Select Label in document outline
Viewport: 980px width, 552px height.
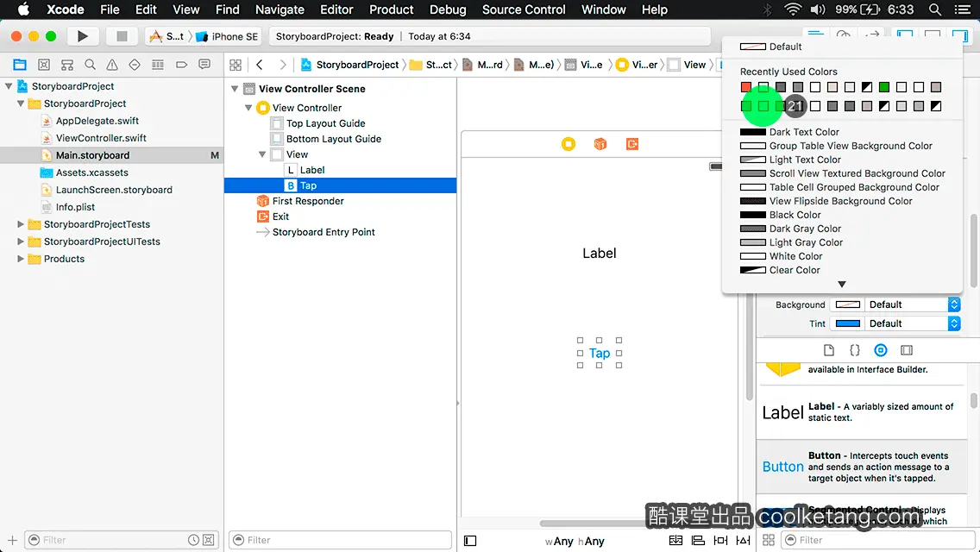pos(312,170)
